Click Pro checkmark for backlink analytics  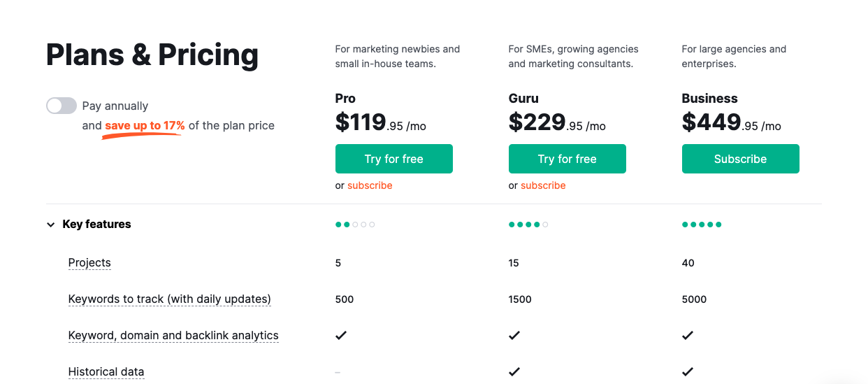pyautogui.click(x=341, y=336)
